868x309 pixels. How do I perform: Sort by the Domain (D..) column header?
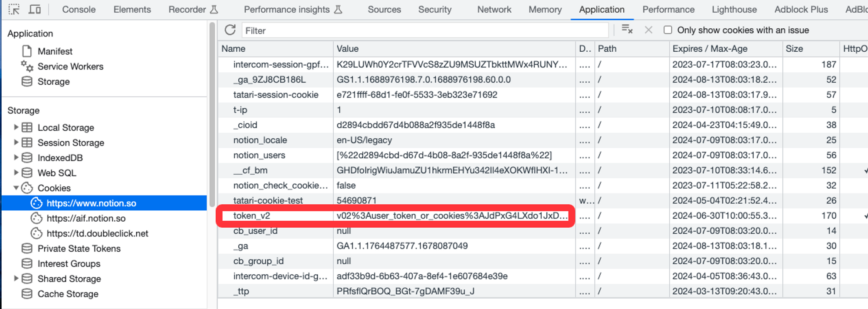(x=585, y=49)
